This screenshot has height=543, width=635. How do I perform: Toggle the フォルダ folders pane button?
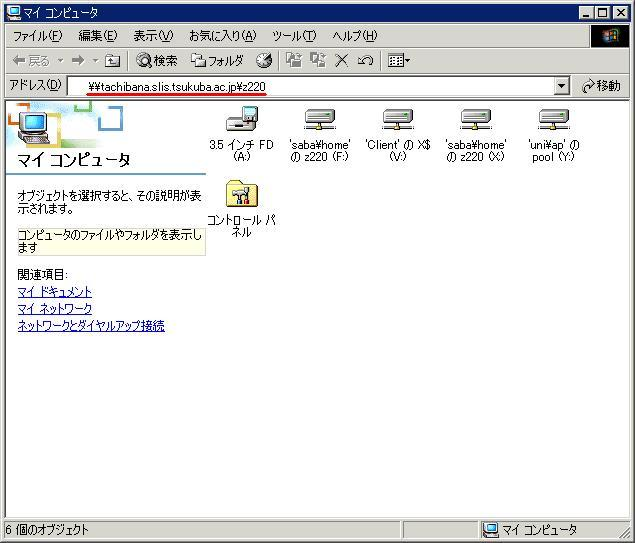click(217, 61)
